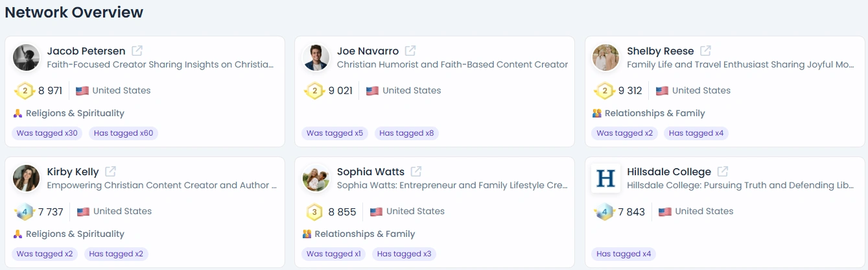Click the 7 843 follower count

(x=631, y=212)
